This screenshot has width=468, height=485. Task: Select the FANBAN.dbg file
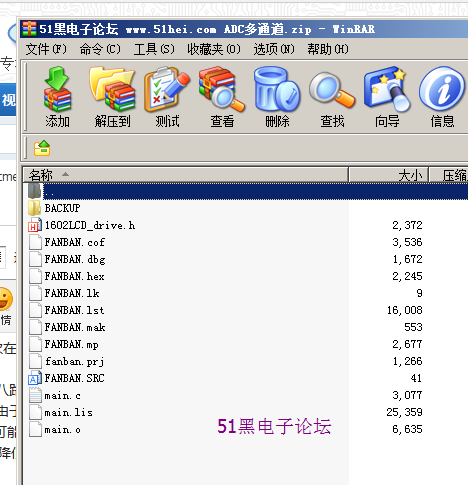[75, 259]
